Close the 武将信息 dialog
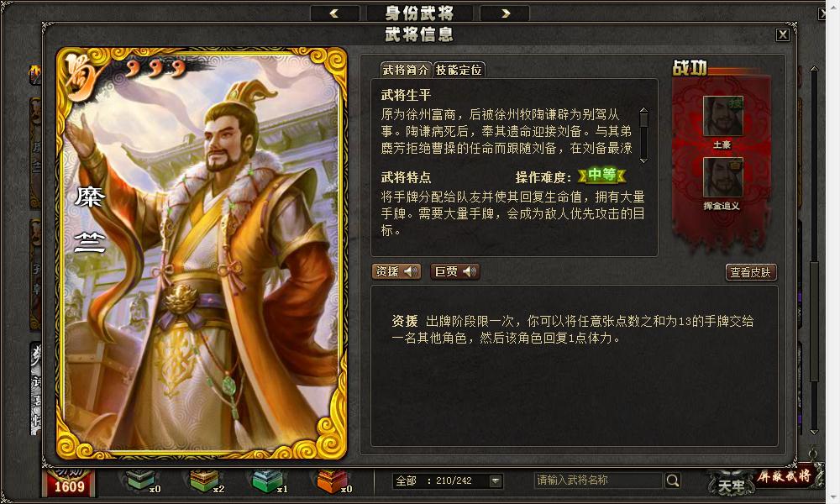This screenshot has width=840, height=504. pyautogui.click(x=783, y=34)
